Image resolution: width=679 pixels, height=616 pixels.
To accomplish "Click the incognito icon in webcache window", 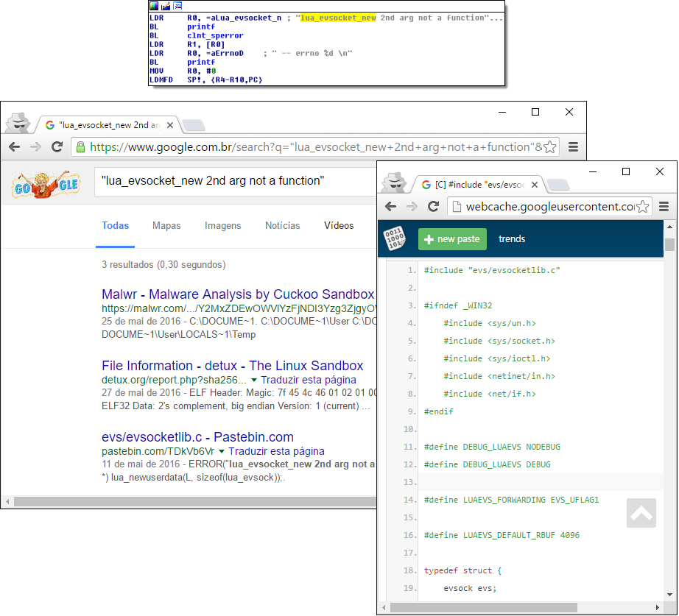I will 395,183.
